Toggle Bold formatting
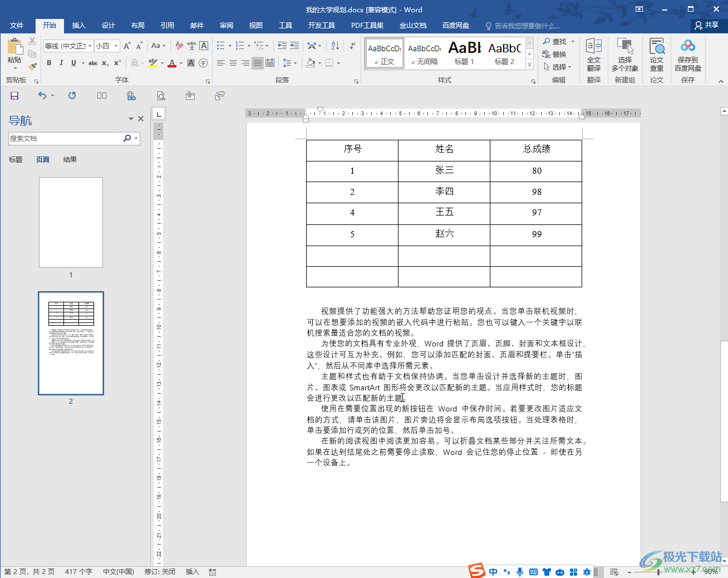The width and height of the screenshot is (728, 578). pyautogui.click(x=49, y=63)
